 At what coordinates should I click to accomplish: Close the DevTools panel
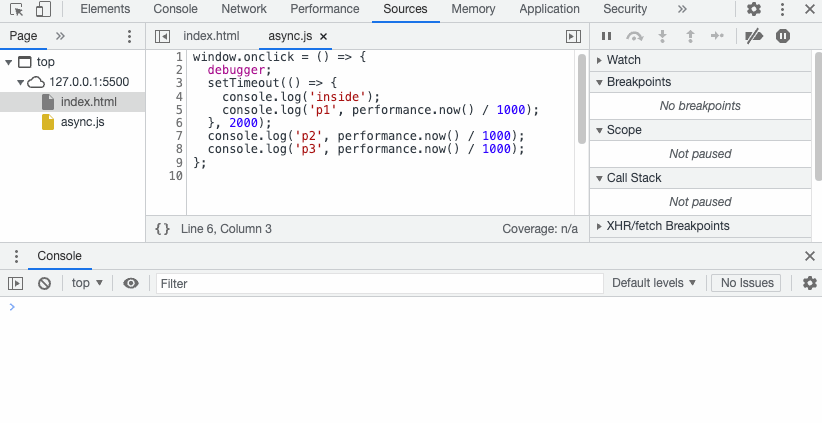tap(809, 9)
